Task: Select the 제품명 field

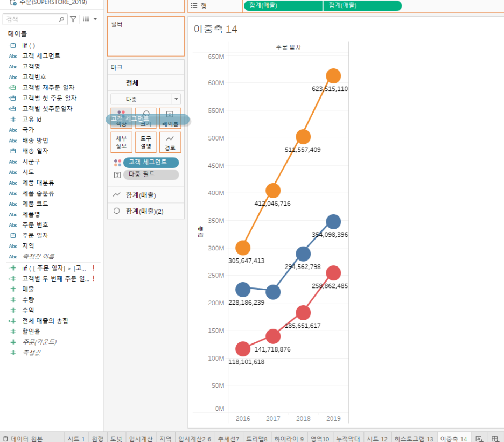Action: 31,214
